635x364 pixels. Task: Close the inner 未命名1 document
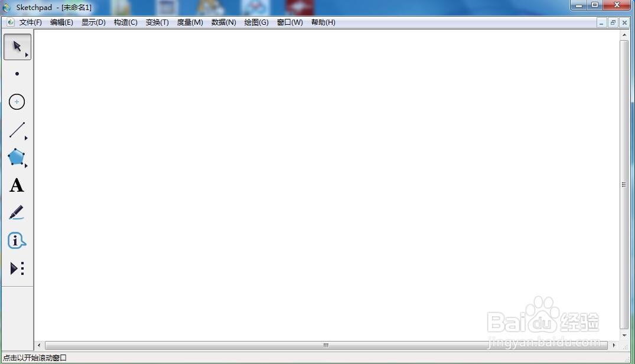pos(624,23)
